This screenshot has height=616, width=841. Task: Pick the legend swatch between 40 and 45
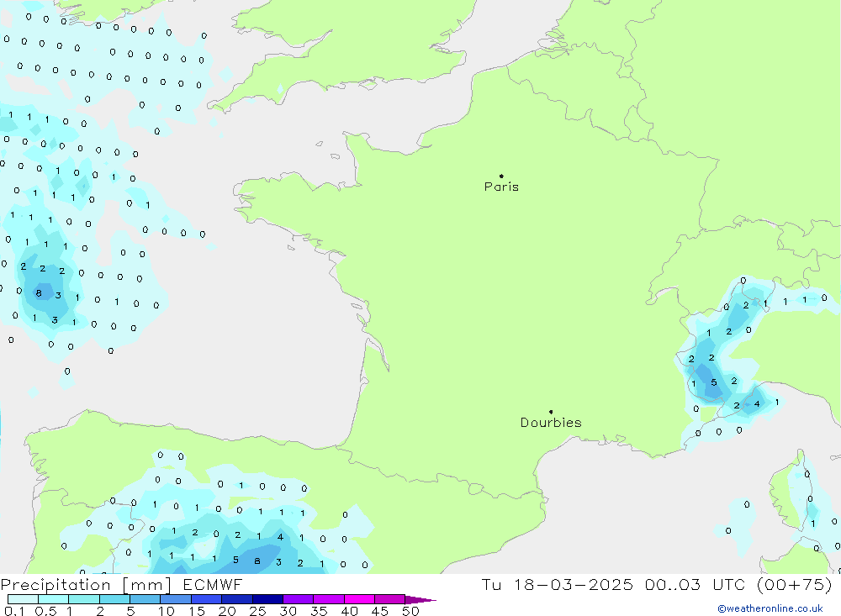(359, 599)
